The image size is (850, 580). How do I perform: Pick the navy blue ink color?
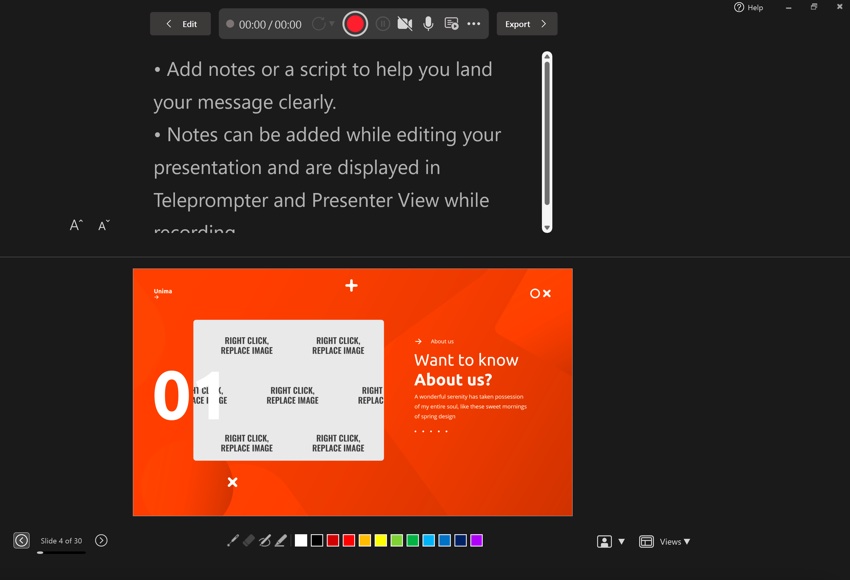click(461, 540)
